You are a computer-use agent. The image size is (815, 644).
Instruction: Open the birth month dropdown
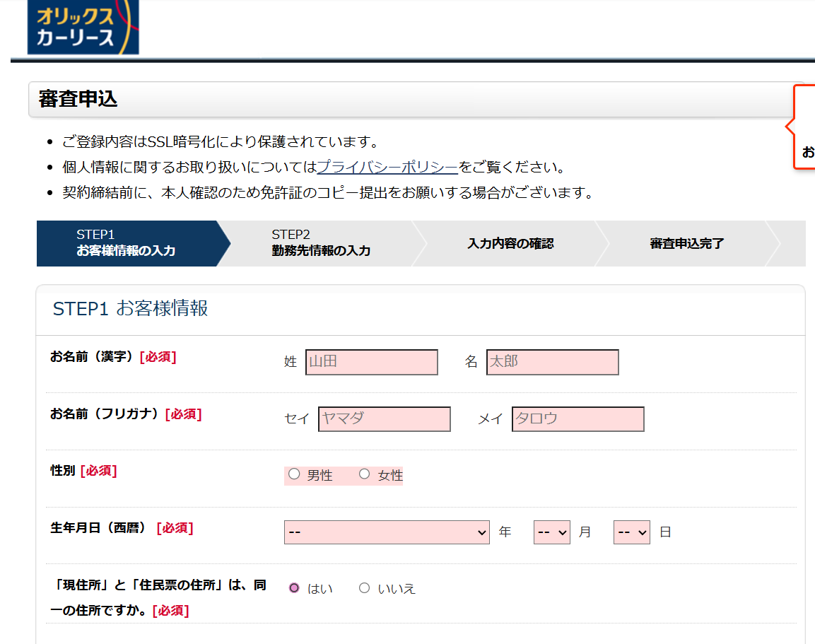tap(551, 532)
